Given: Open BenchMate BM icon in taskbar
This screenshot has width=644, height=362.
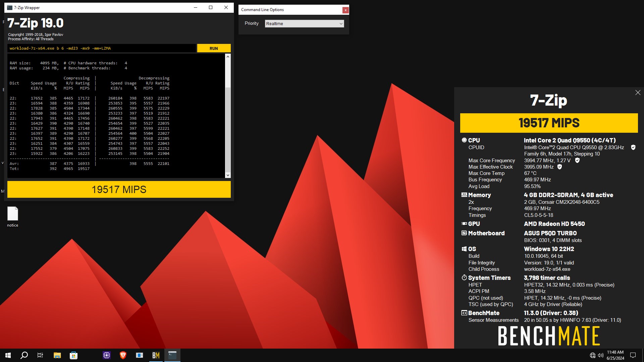Looking at the screenshot, I should click(x=156, y=355).
